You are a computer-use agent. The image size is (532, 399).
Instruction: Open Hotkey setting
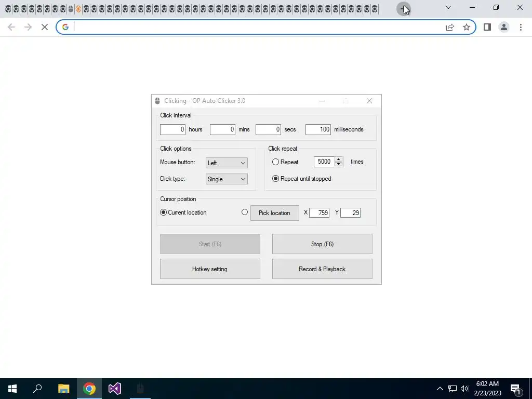pos(210,269)
